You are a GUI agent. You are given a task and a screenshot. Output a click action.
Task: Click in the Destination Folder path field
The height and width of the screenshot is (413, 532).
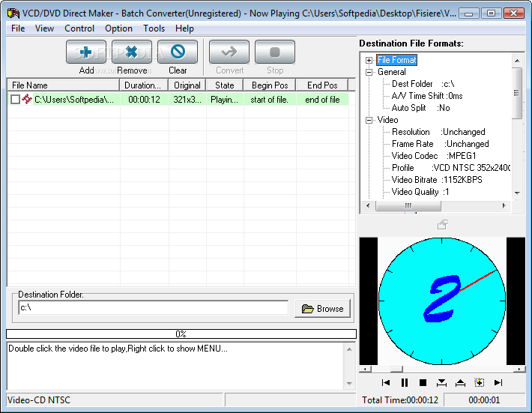click(x=154, y=308)
